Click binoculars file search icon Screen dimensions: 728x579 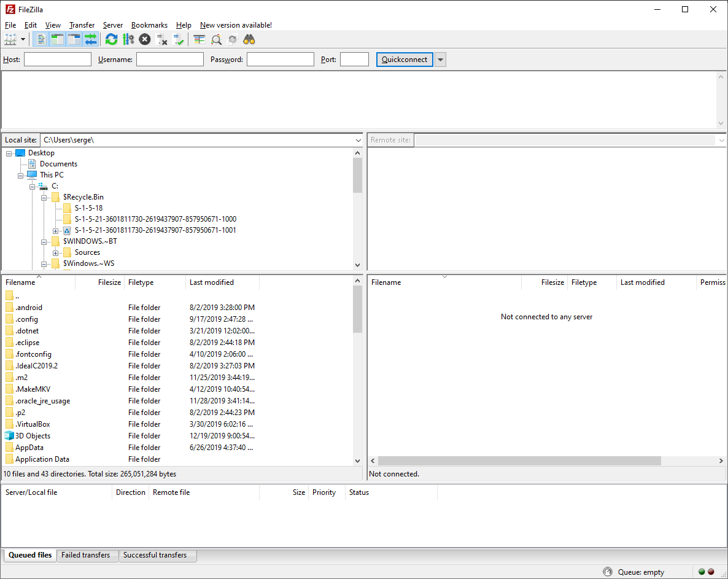coord(249,40)
